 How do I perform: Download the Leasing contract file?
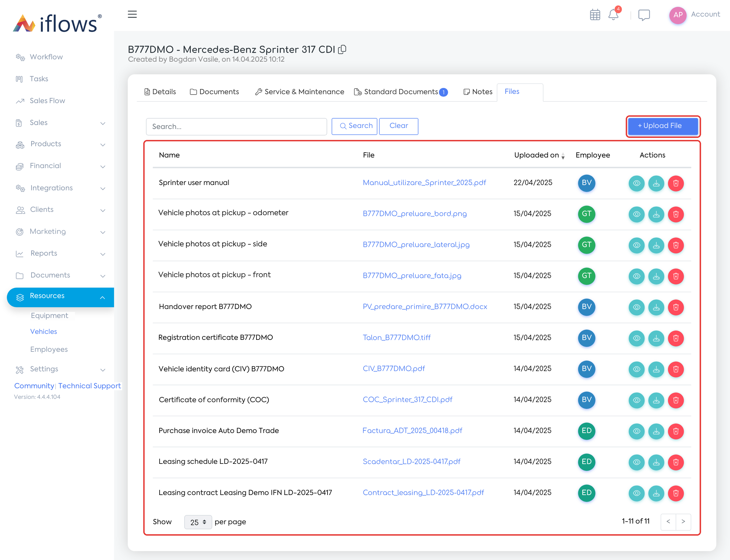click(656, 493)
